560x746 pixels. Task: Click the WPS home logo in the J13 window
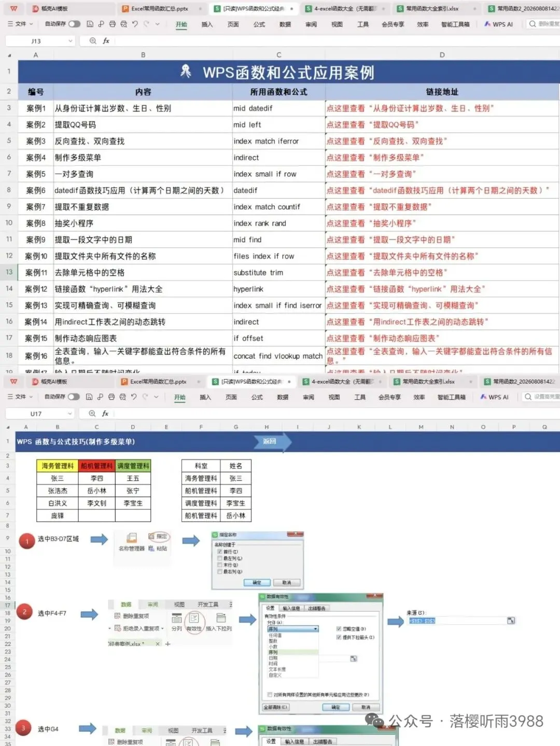point(14,9)
